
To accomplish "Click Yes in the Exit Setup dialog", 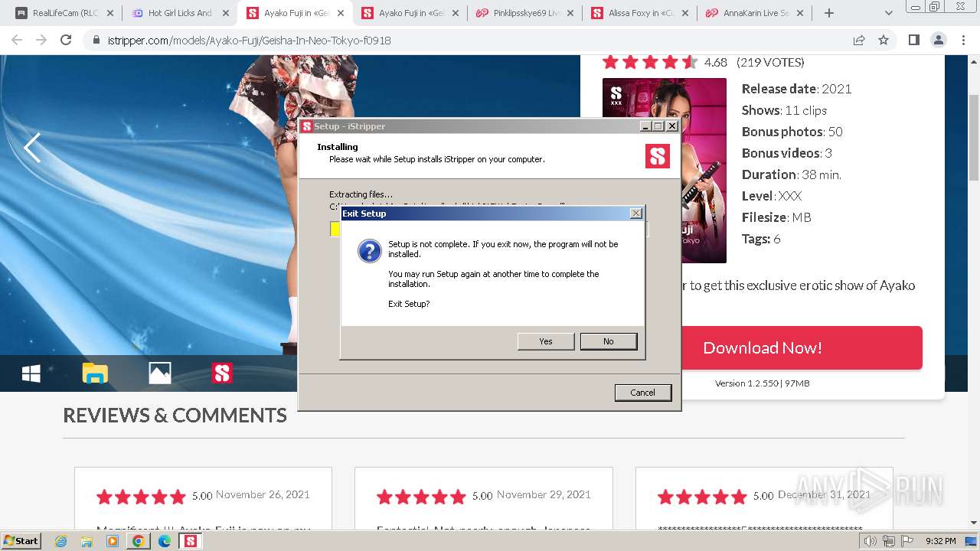I will (546, 341).
